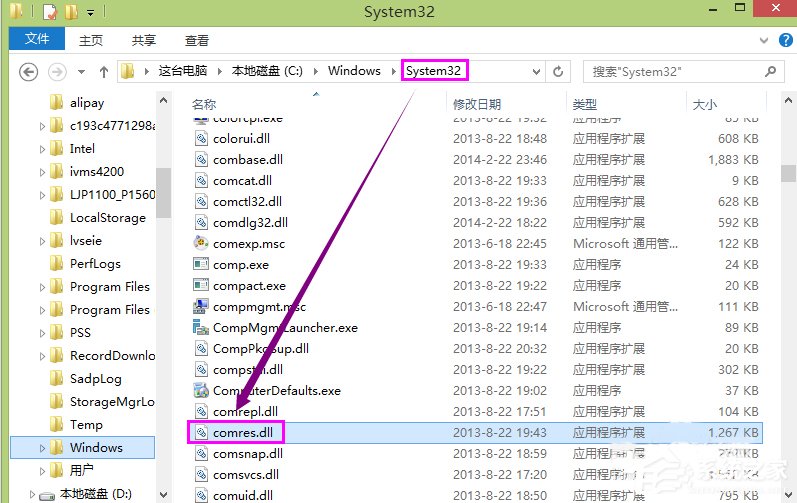797x503 pixels.
Task: Click the search magnifier icon
Action: click(x=771, y=72)
